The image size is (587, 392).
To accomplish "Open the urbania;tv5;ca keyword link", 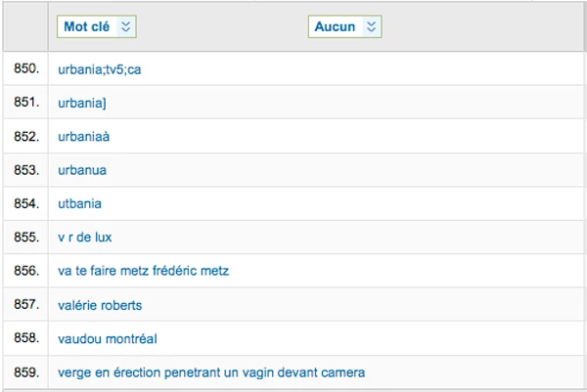I will point(101,69).
